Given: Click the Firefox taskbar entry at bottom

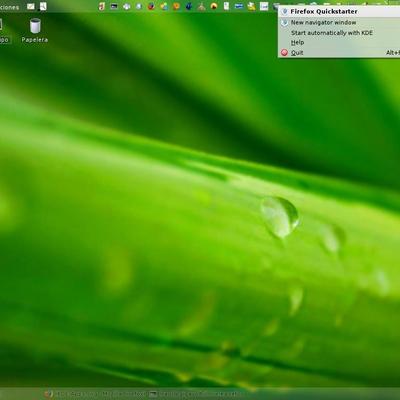Looking at the screenshot, I should click(96, 394).
